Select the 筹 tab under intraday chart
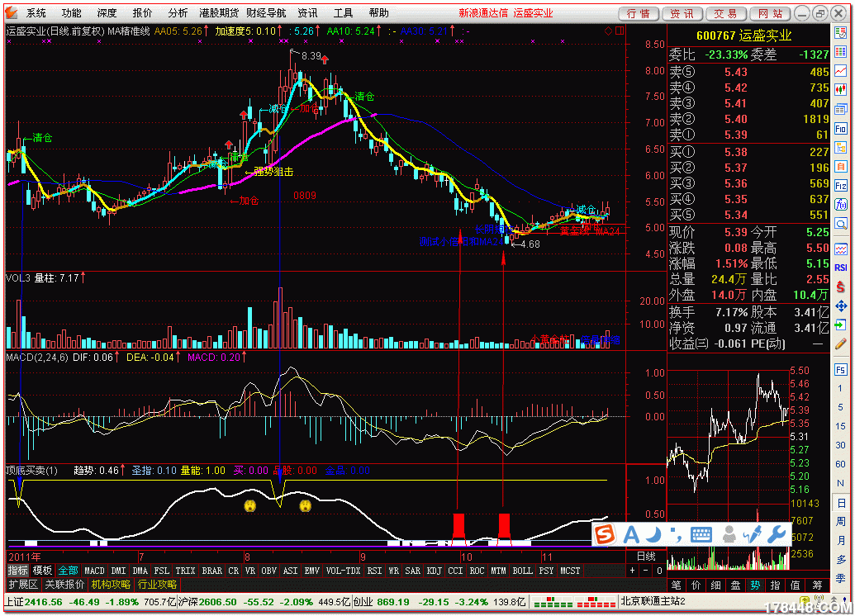 (x=817, y=585)
